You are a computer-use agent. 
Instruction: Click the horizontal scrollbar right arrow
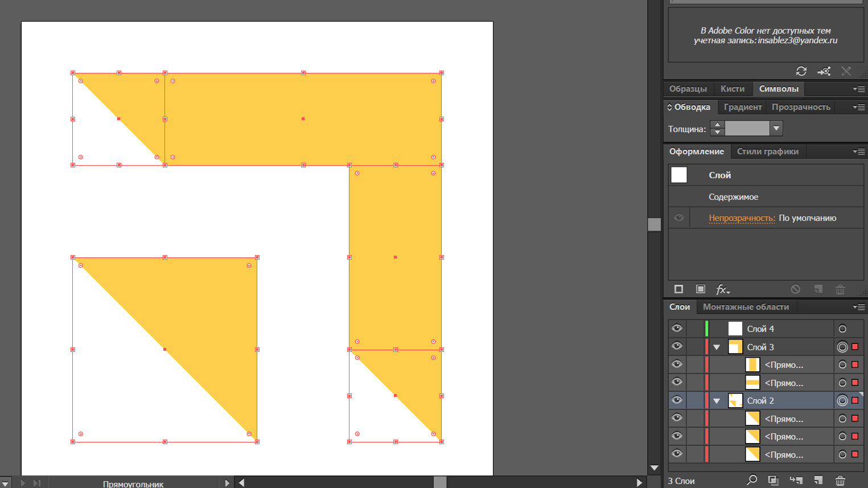tap(640, 483)
